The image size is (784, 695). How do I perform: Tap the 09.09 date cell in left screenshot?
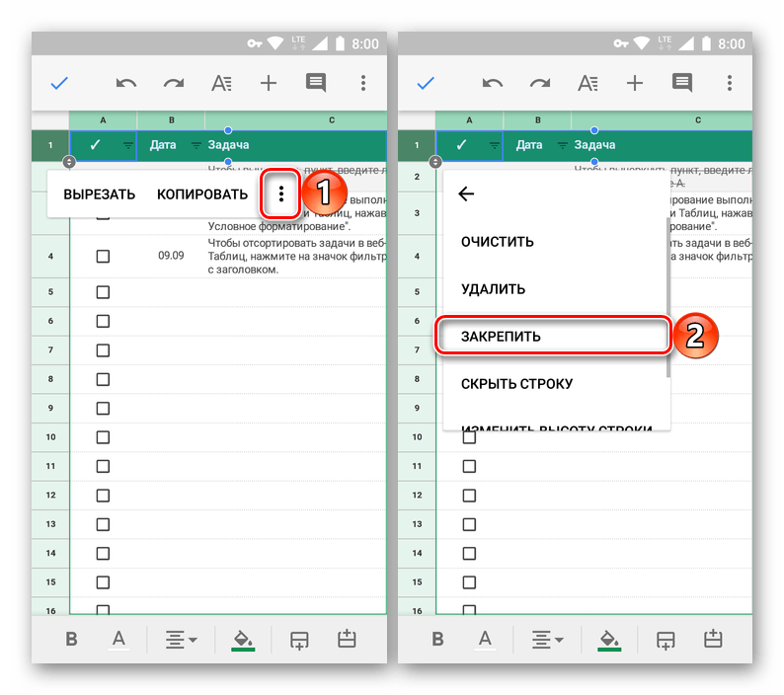[x=171, y=256]
